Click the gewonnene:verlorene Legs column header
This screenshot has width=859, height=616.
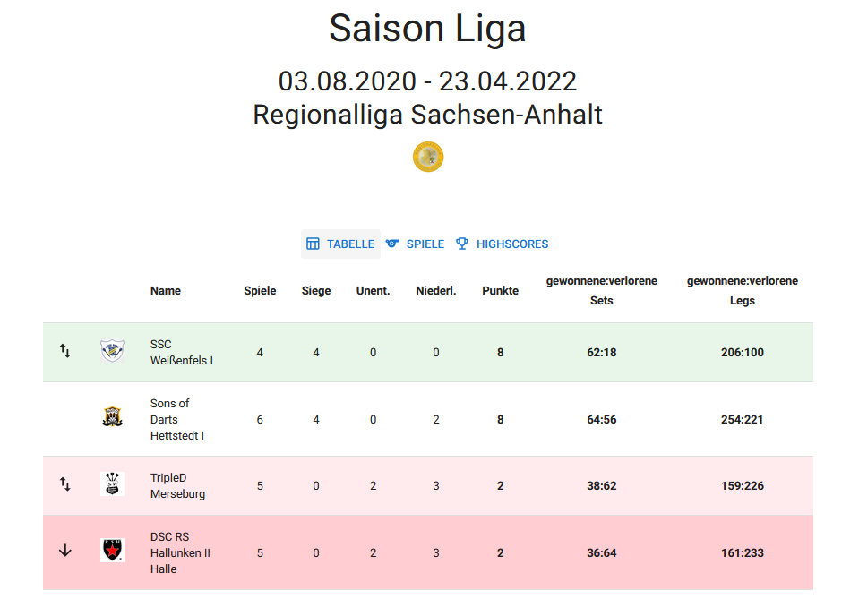pyautogui.click(x=743, y=291)
